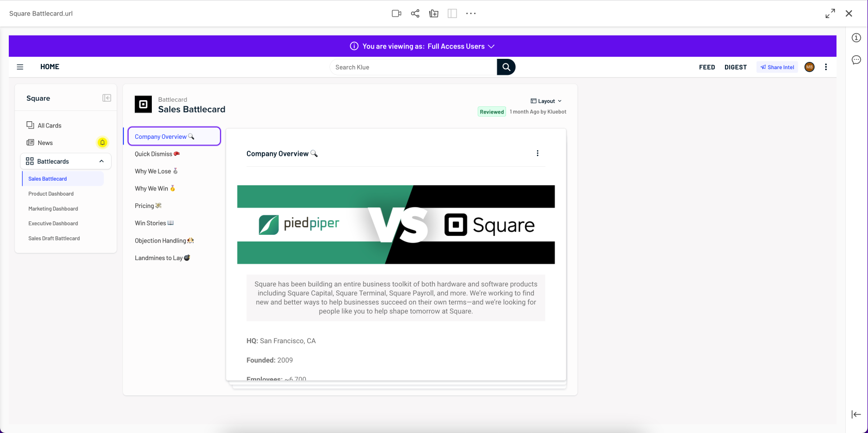Open the Pricing section
This screenshot has width=868, height=433.
click(145, 206)
